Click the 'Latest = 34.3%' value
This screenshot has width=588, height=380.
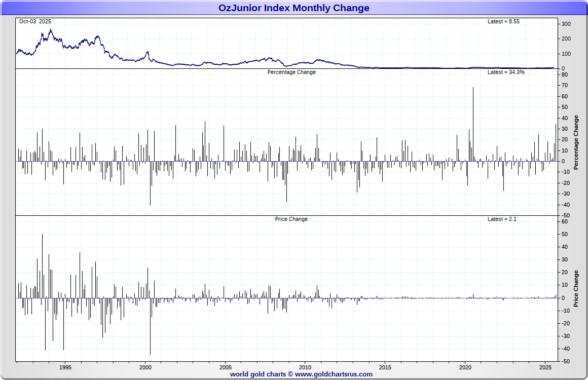click(x=506, y=72)
